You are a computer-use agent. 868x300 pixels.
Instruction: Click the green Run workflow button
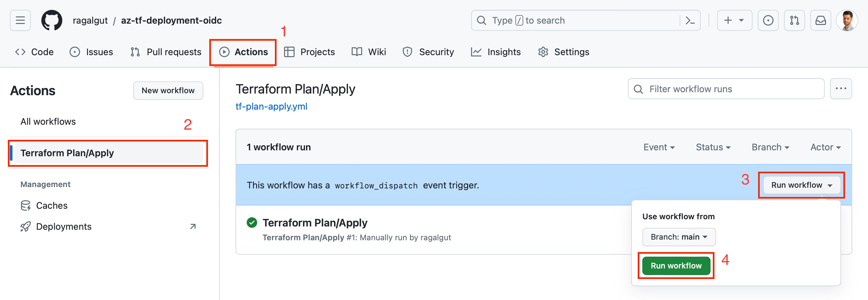click(676, 266)
